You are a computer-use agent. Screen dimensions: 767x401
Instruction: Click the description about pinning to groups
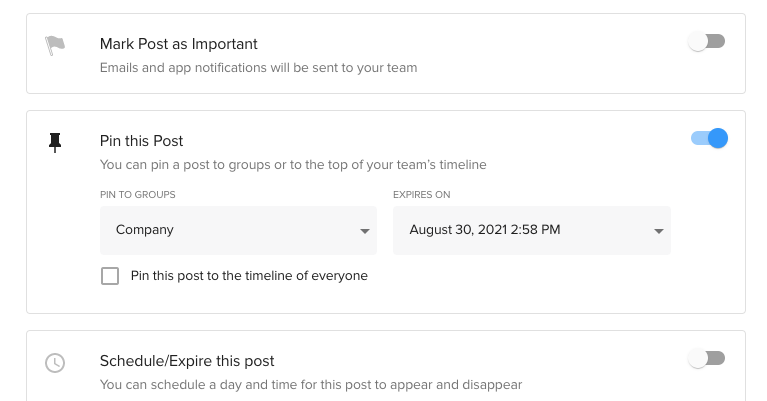pyautogui.click(x=293, y=165)
